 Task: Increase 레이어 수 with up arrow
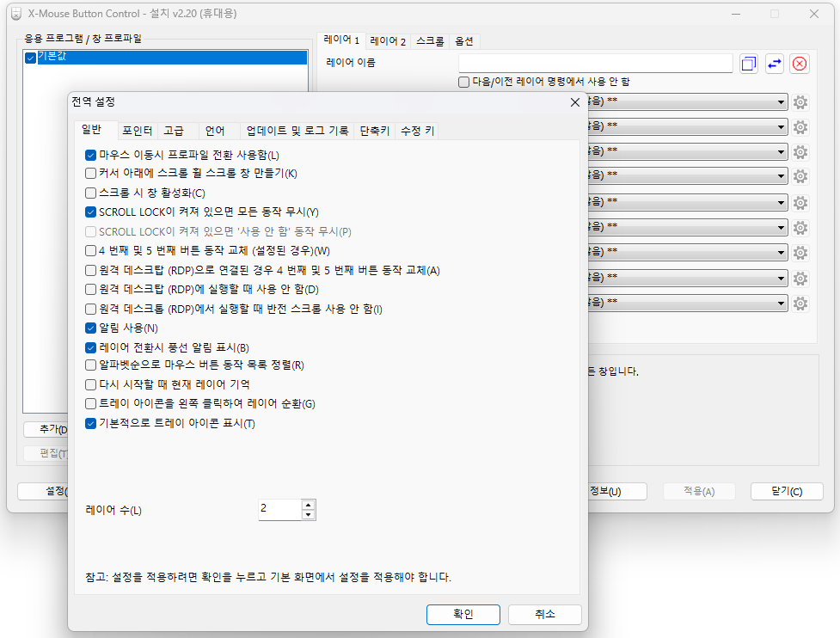pyautogui.click(x=308, y=505)
